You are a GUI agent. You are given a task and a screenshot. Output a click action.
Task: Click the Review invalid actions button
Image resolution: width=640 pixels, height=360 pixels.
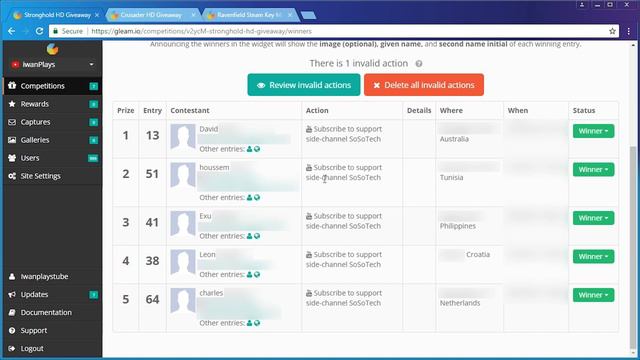pos(304,85)
